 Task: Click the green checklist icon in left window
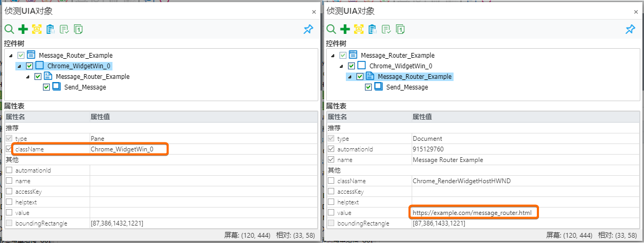(64, 30)
